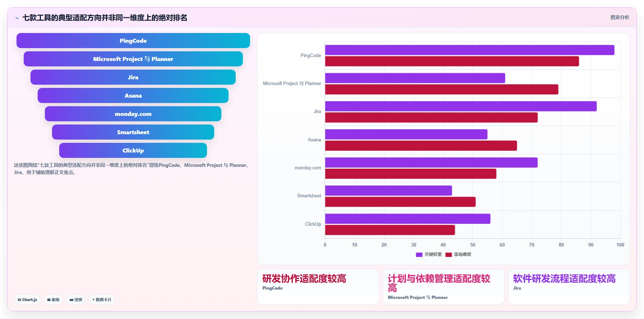Click the ClickUp y-axis label
This screenshot has height=319, width=644.
(313, 224)
